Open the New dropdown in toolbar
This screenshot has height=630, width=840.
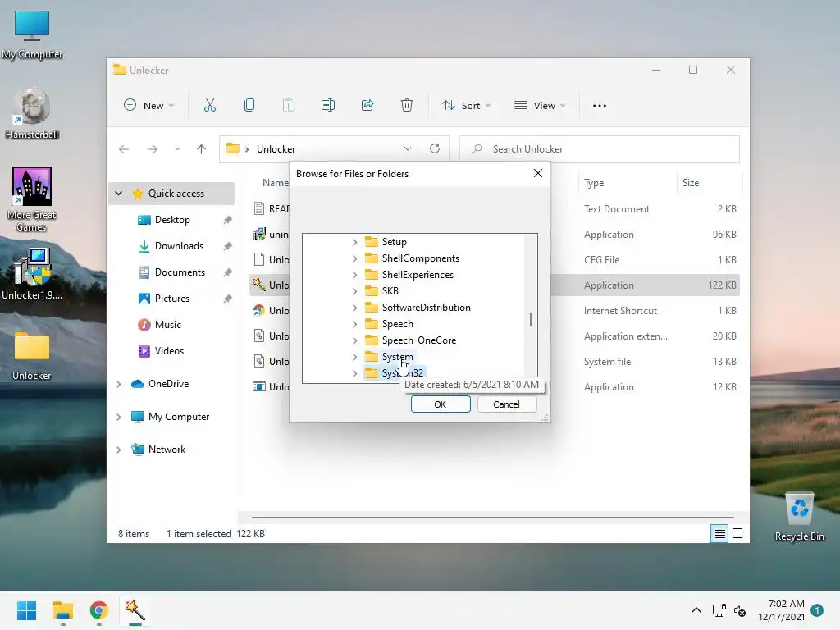point(148,106)
